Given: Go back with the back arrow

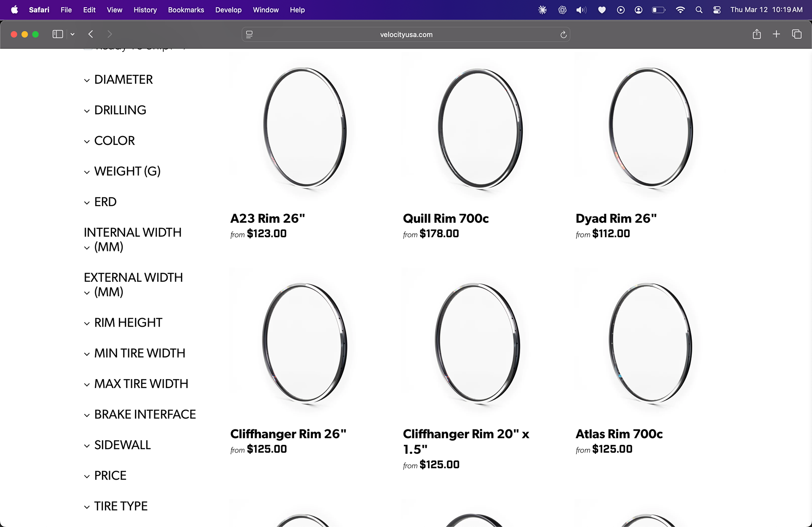Looking at the screenshot, I should click(91, 34).
